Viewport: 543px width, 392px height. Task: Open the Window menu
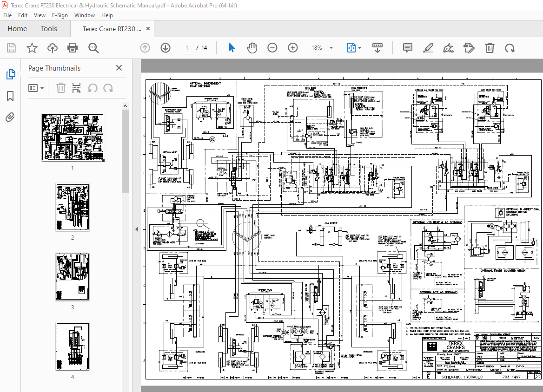[x=85, y=15]
